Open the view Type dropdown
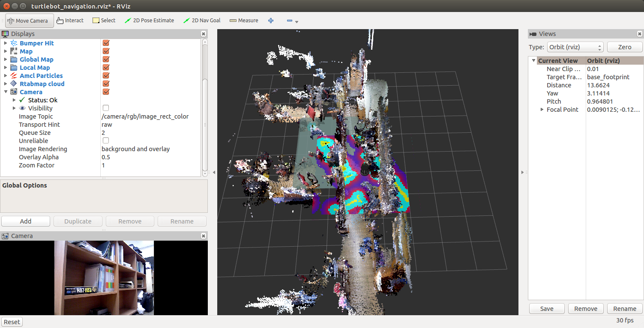644x328 pixels. pos(575,47)
